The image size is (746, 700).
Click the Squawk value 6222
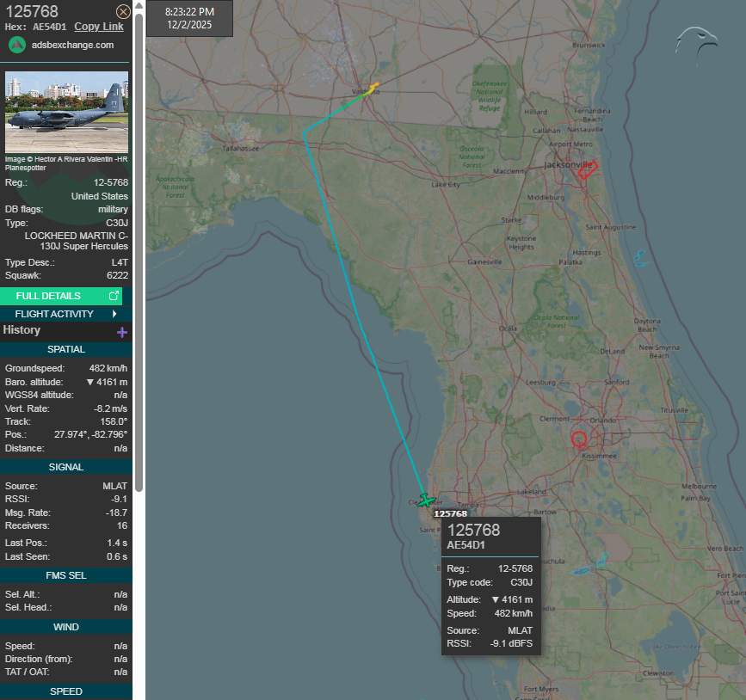[x=117, y=275]
